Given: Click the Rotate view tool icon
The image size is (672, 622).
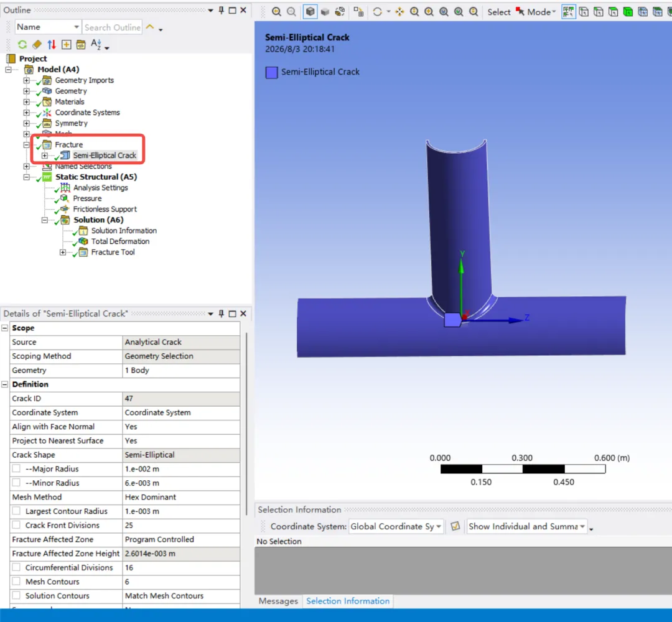Looking at the screenshot, I should pyautogui.click(x=377, y=12).
